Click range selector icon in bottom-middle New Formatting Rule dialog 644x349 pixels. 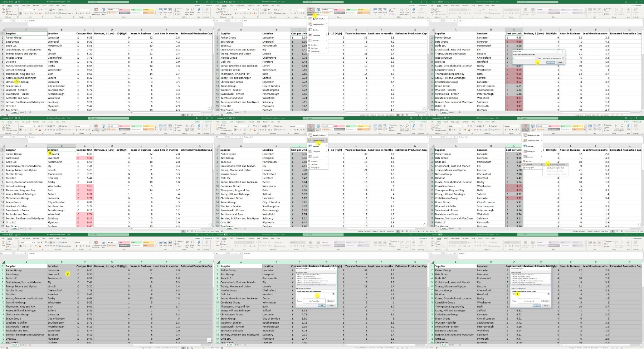pyautogui.click(x=333, y=294)
